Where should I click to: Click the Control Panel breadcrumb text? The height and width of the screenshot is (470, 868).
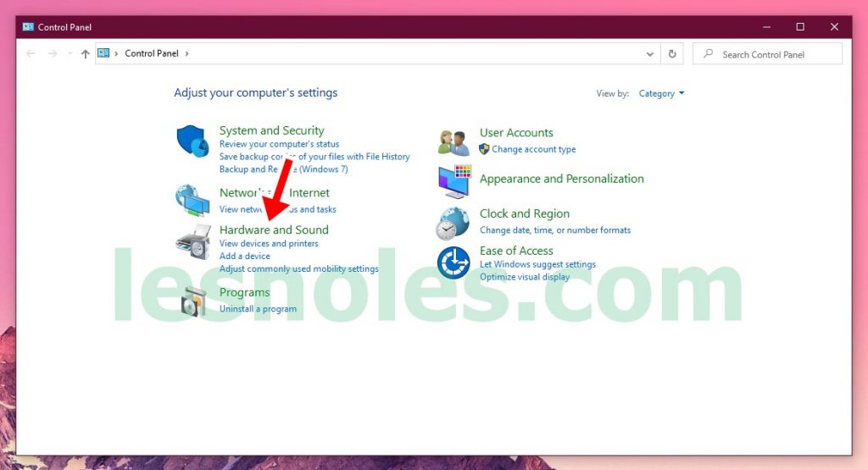pos(152,53)
